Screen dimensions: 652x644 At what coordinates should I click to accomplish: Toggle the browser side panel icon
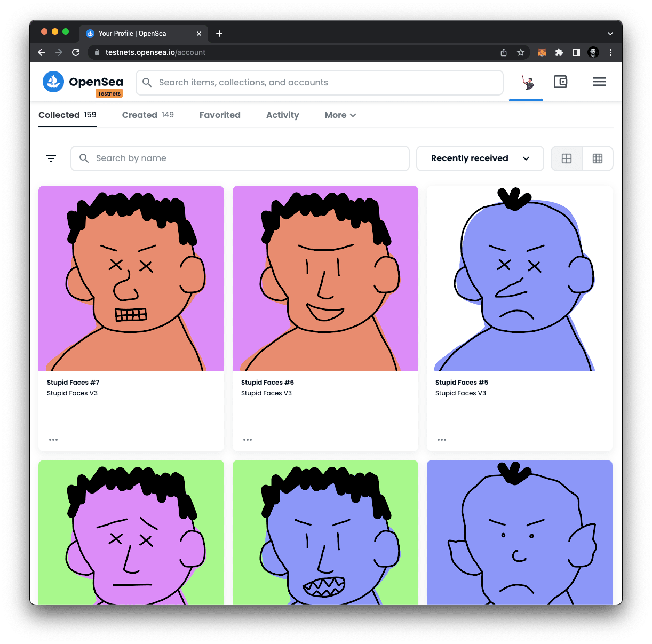click(576, 52)
